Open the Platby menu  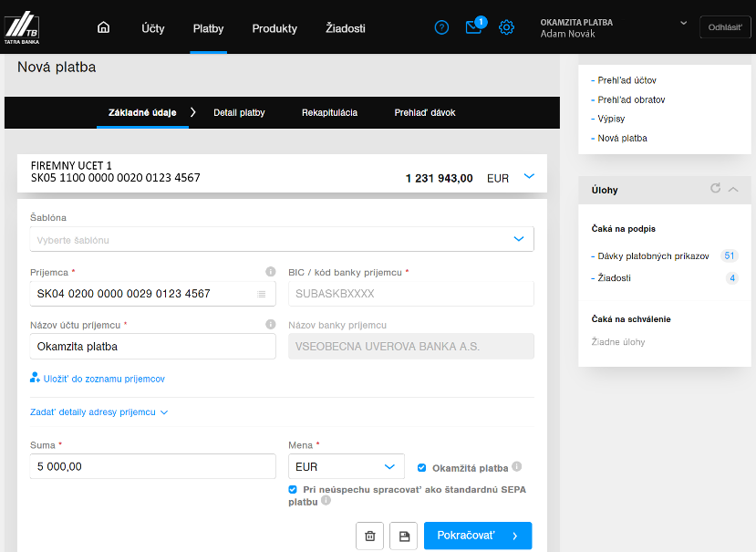click(208, 28)
